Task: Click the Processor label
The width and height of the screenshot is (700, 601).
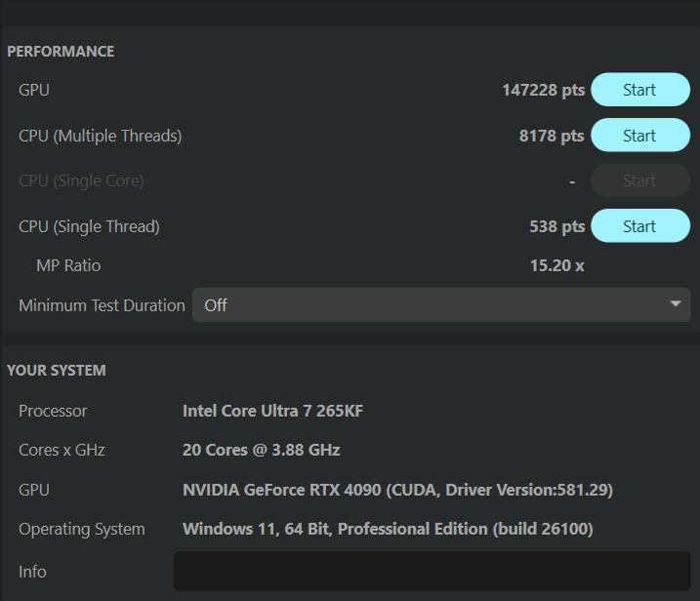Action: (53, 411)
